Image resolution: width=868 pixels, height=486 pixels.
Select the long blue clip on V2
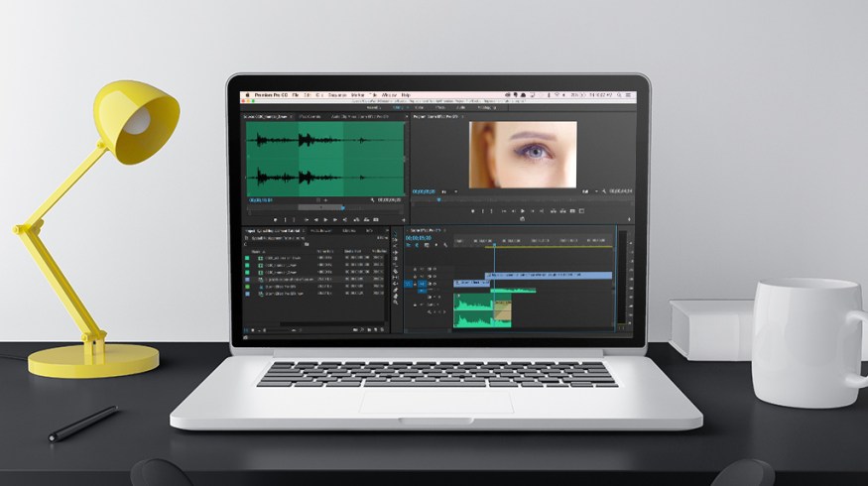click(549, 275)
